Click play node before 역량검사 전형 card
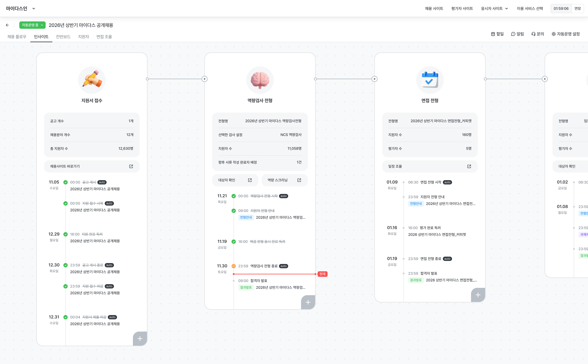588x364 pixels. 205,79
